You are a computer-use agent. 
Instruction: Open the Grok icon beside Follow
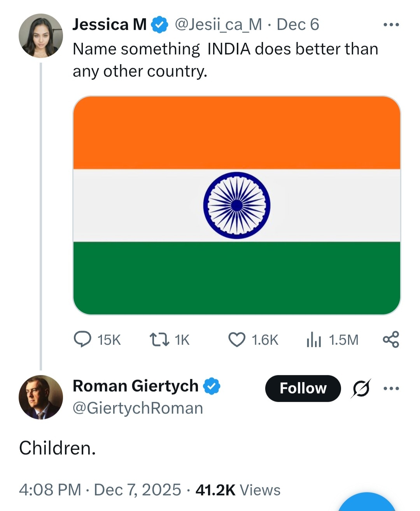(361, 388)
